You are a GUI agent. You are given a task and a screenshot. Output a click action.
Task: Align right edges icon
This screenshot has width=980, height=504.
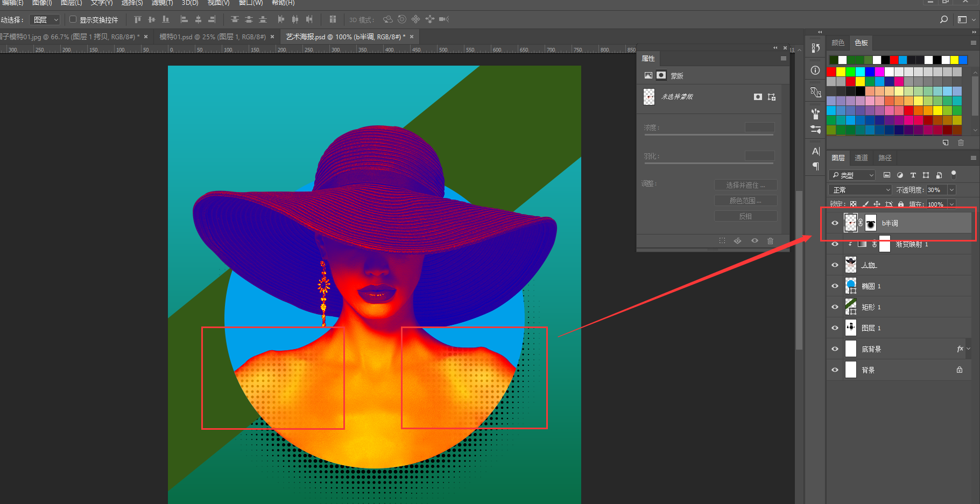coord(212,19)
